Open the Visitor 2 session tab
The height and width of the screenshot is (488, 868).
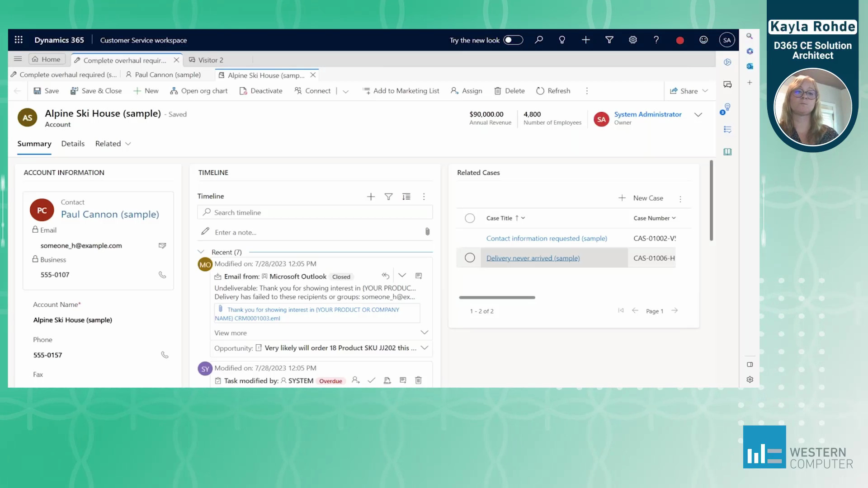211,60
